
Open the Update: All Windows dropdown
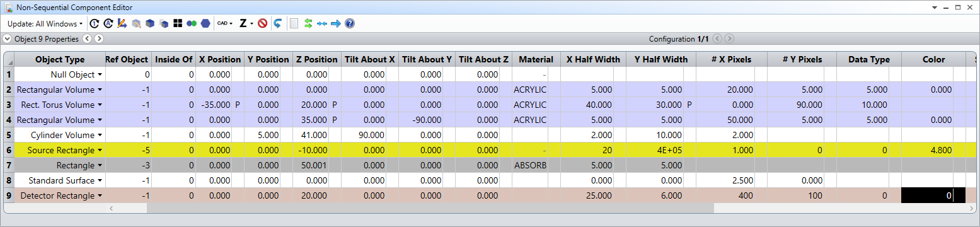[x=45, y=23]
